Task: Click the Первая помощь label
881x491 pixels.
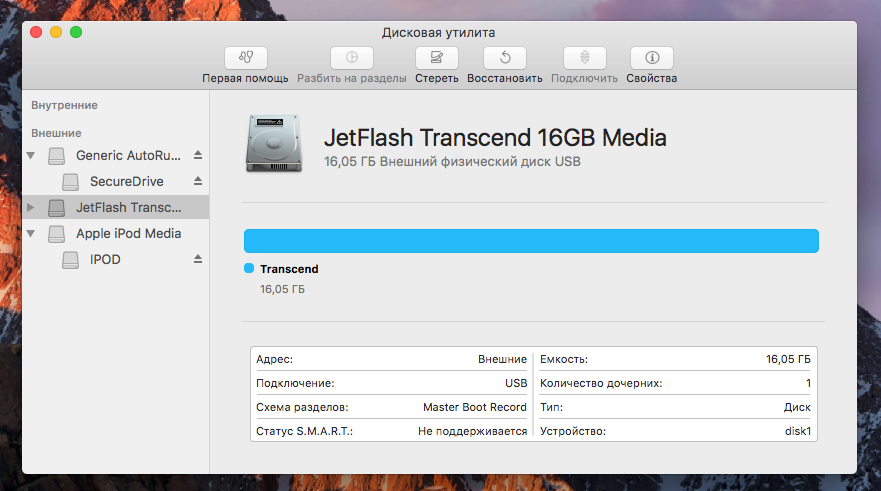Action: (246, 78)
